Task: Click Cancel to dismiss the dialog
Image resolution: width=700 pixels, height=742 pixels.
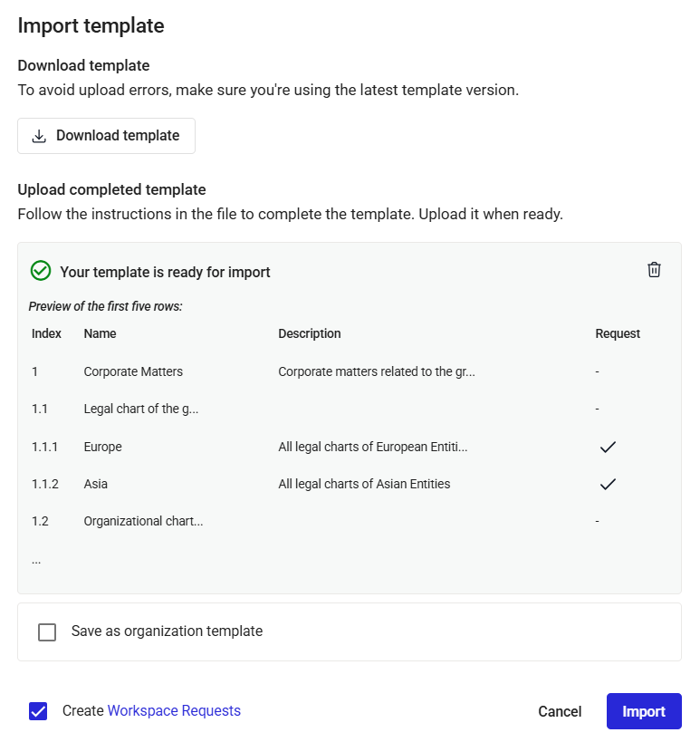Action: (560, 711)
